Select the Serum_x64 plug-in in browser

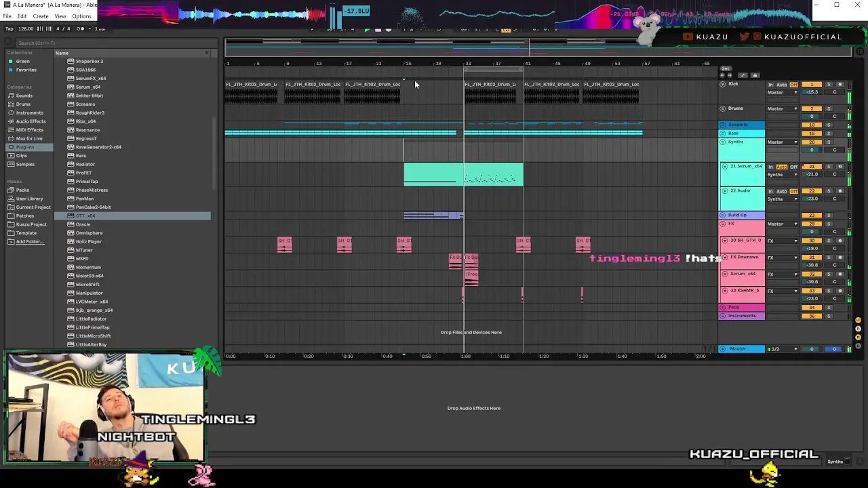coord(88,87)
